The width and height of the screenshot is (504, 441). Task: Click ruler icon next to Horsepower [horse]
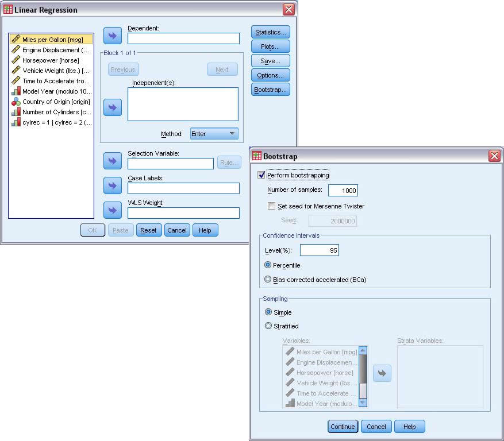coord(16,60)
